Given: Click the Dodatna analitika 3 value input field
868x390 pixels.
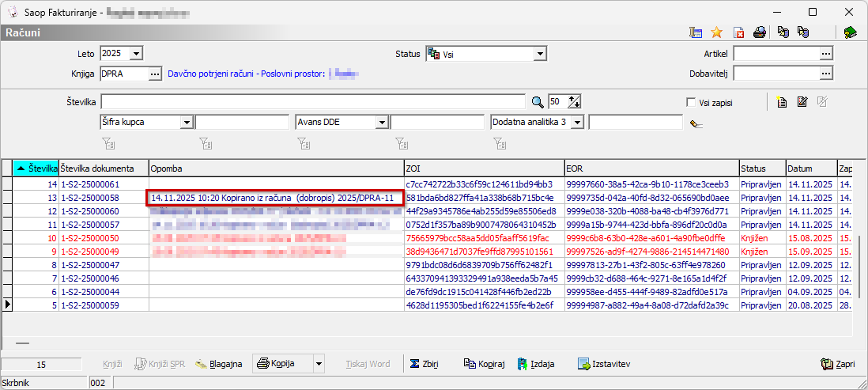Looking at the screenshot, I should coord(636,122).
